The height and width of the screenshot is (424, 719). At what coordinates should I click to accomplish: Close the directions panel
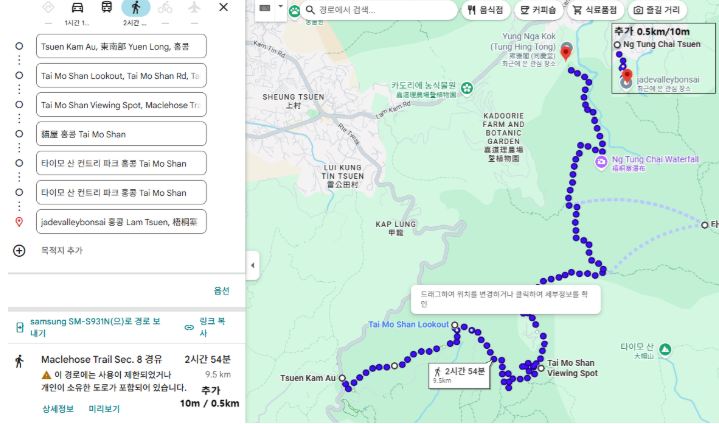pos(223,7)
